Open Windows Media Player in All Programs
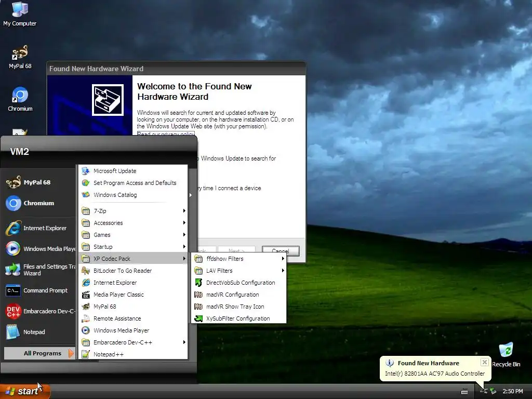This screenshot has width=532, height=399. click(133, 330)
